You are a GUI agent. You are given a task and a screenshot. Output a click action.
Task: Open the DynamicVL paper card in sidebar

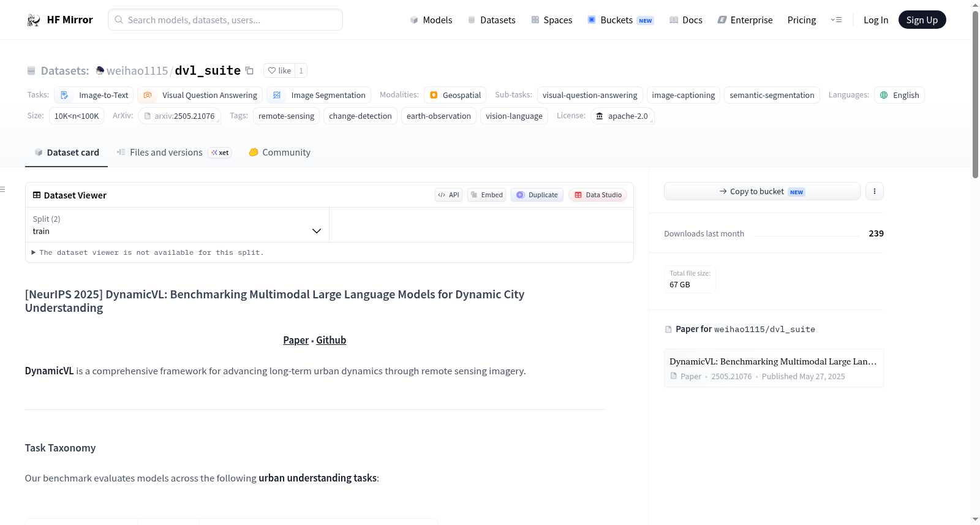click(774, 368)
